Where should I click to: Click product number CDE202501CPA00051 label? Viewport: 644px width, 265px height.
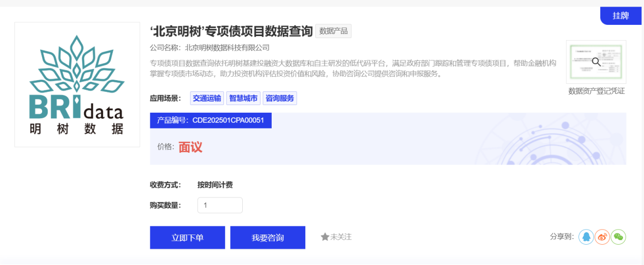click(x=210, y=120)
